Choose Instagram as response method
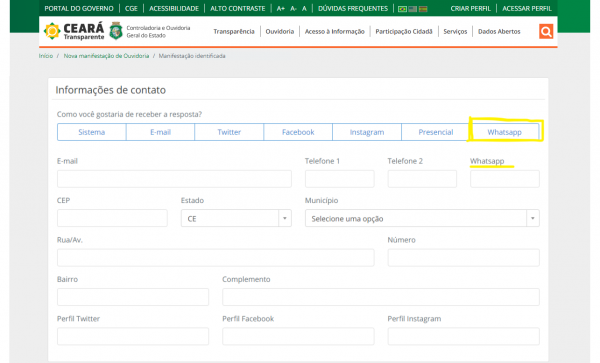600x363 pixels. 367,132
